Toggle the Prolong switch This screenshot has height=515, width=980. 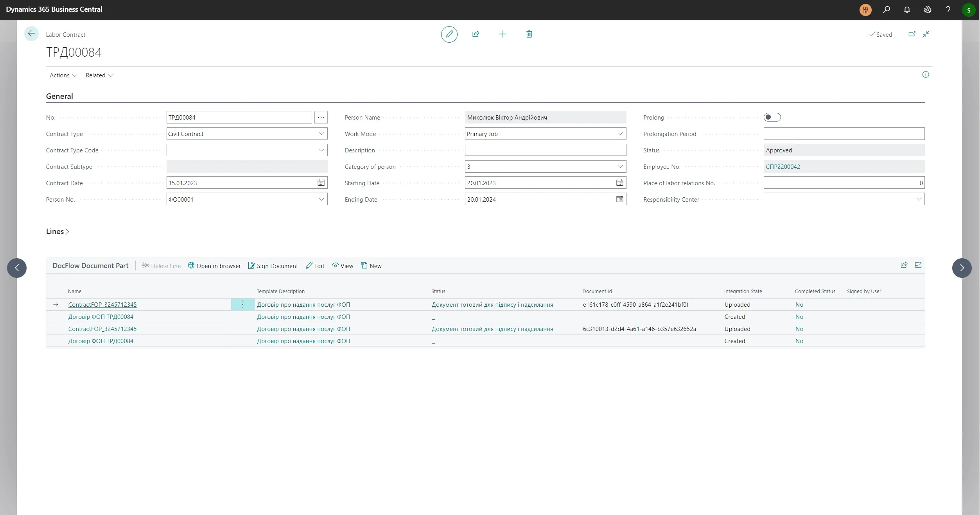(772, 117)
